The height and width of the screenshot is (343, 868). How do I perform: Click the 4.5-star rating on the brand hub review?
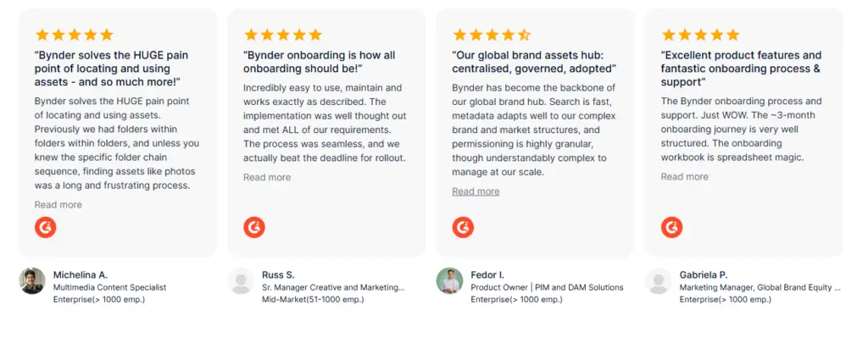click(492, 35)
